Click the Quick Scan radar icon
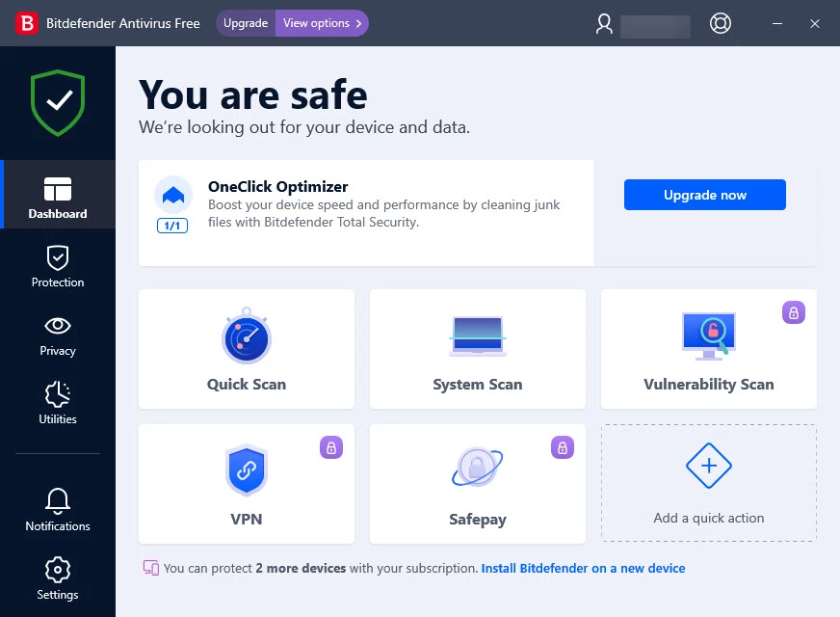 point(247,337)
